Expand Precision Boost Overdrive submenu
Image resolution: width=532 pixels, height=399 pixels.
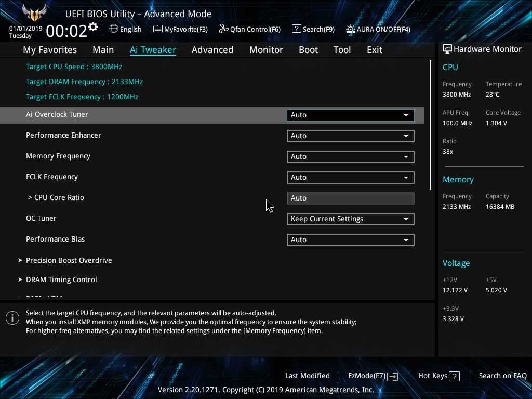tap(69, 260)
